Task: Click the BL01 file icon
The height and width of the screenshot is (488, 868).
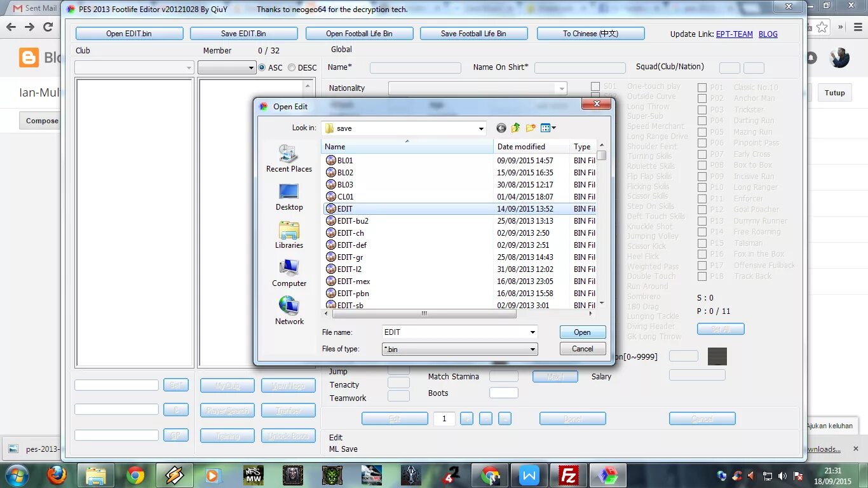Action: click(330, 161)
